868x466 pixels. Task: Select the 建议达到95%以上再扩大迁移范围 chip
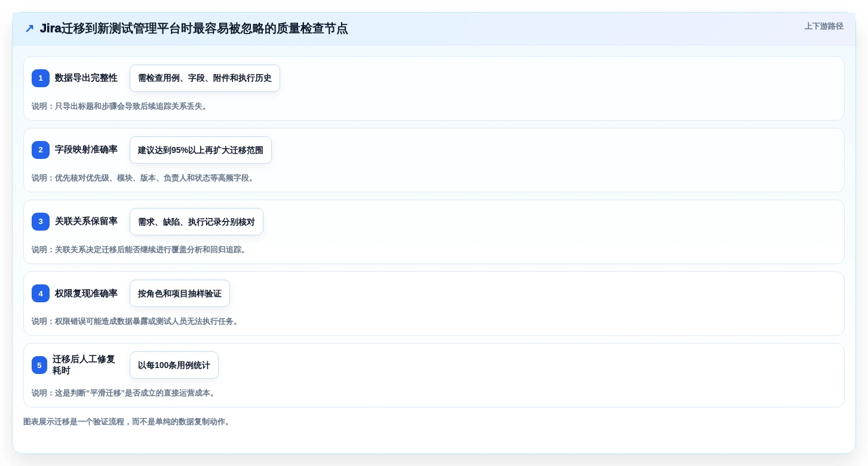point(201,150)
